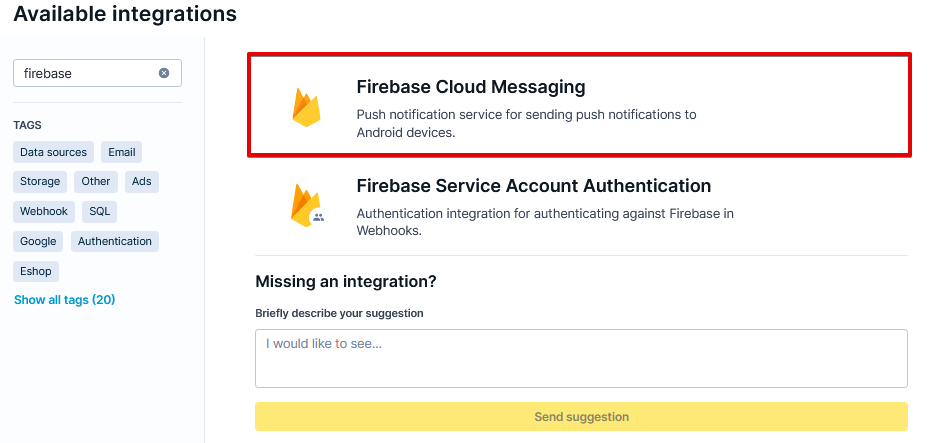Screen dimensions: 944x443
Task: Open the Firebase Service Account Authentication title
Action: [x=533, y=185]
